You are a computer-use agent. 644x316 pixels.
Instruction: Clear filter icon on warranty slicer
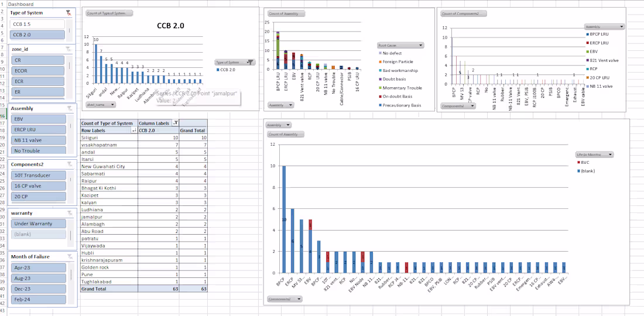coord(70,213)
